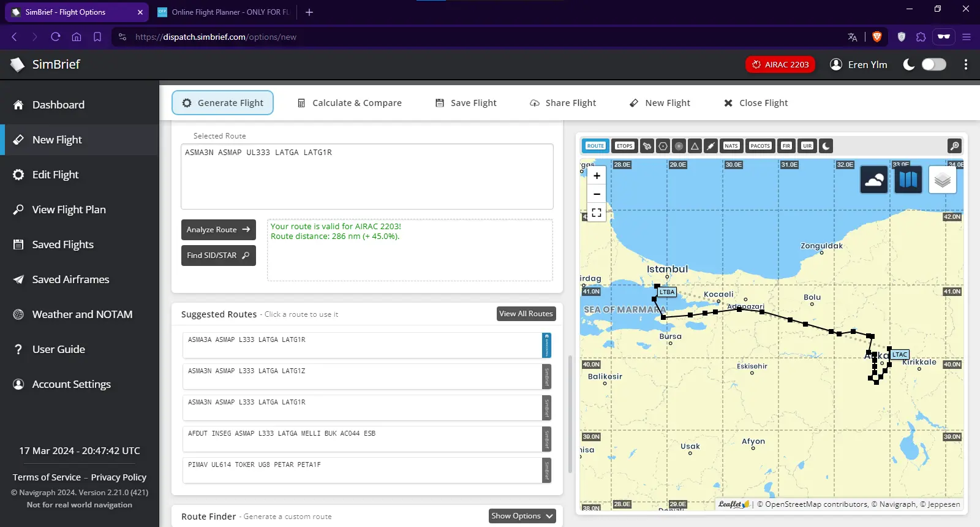Open View Flight Plan in sidebar

click(80, 210)
